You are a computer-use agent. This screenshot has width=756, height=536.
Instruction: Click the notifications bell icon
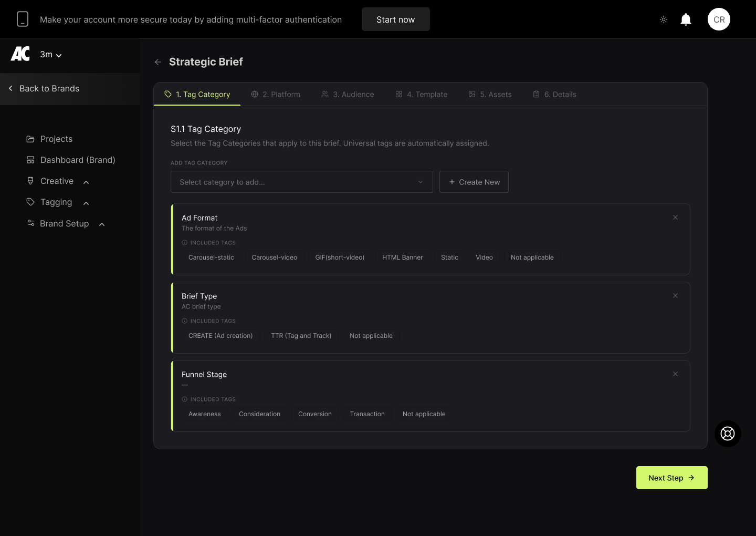(x=686, y=19)
